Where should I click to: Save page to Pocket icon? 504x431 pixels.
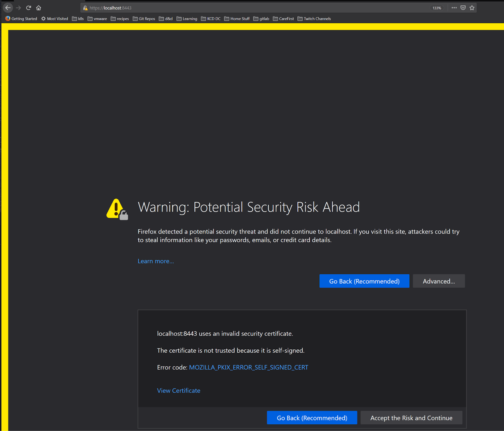pos(463,8)
